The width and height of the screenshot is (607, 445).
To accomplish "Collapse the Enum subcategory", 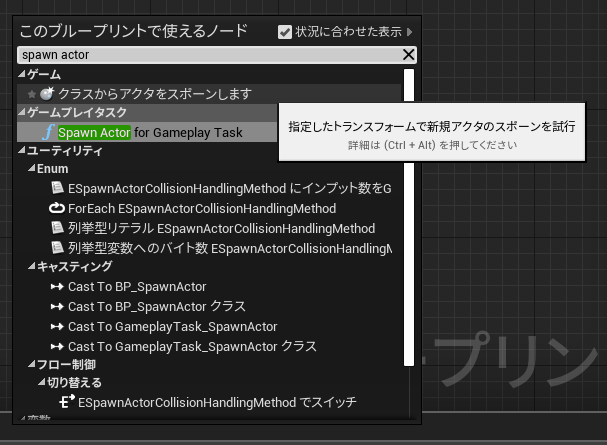I will tap(31, 168).
